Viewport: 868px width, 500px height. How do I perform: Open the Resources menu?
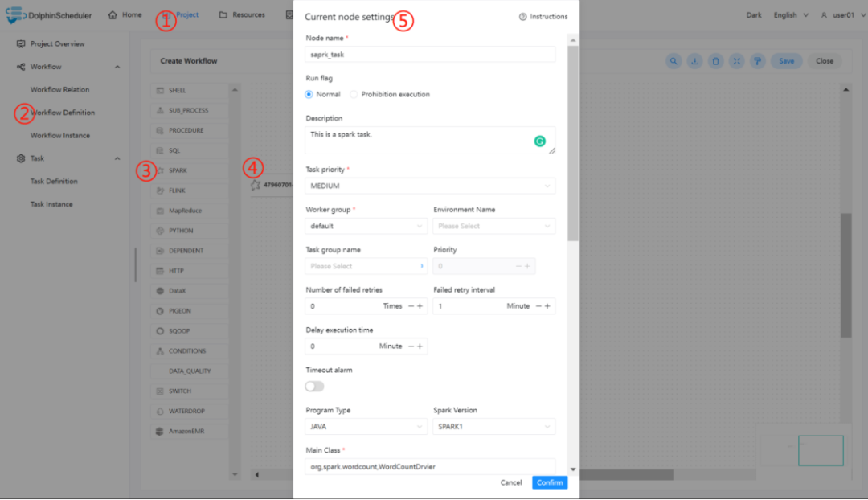[x=242, y=15]
